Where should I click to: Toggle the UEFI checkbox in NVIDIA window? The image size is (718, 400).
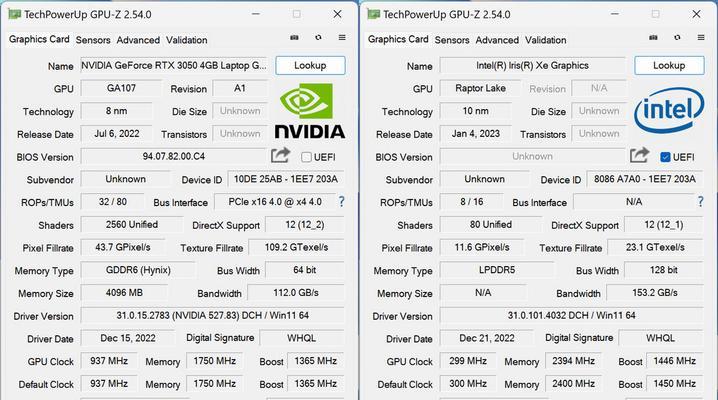[306, 157]
